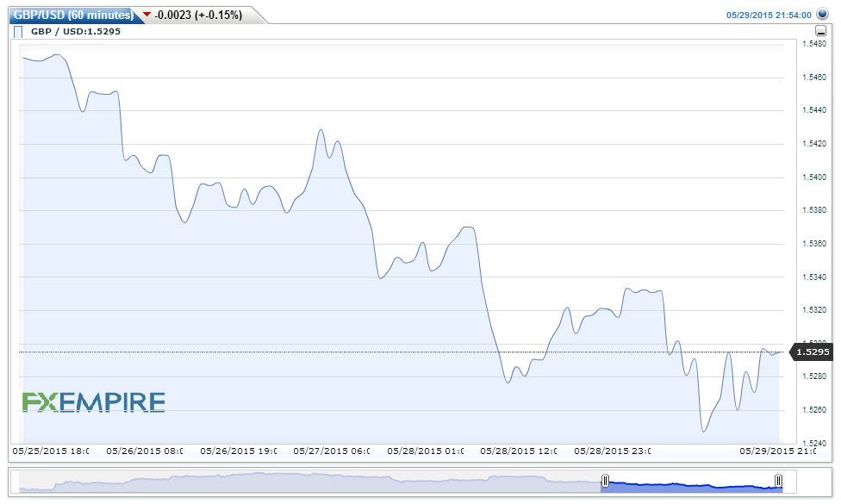The height and width of the screenshot is (504, 841).
Task: Select the GBP/USD (60 minutes) tab
Action: click(73, 15)
